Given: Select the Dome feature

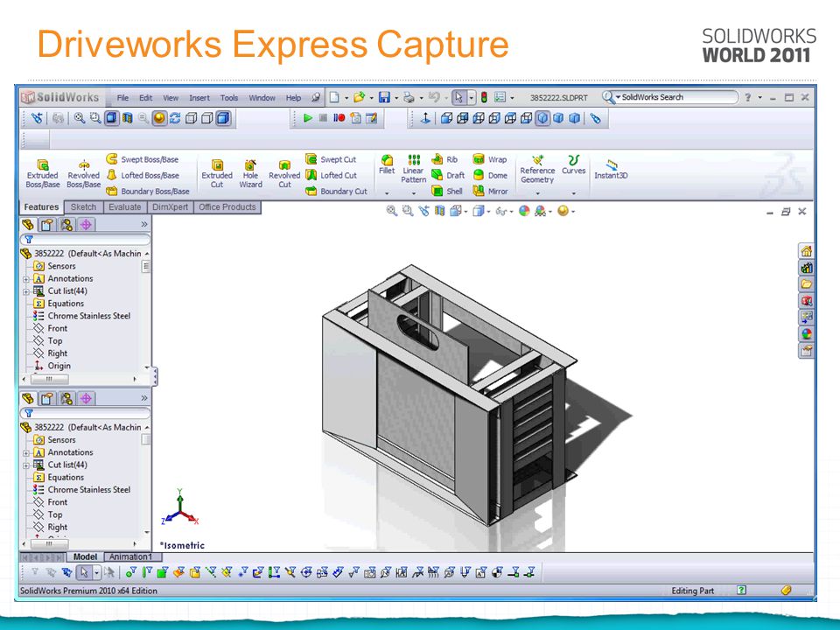Looking at the screenshot, I should click(490, 175).
